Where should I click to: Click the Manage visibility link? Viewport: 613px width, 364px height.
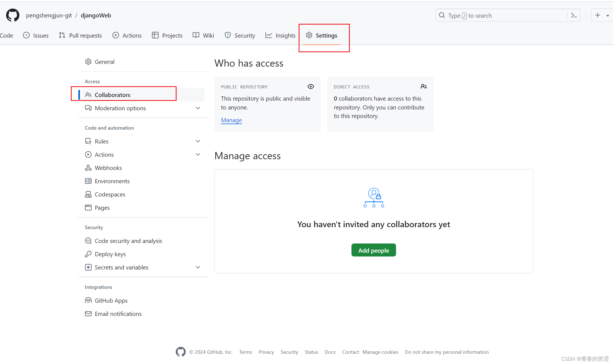pyautogui.click(x=231, y=120)
